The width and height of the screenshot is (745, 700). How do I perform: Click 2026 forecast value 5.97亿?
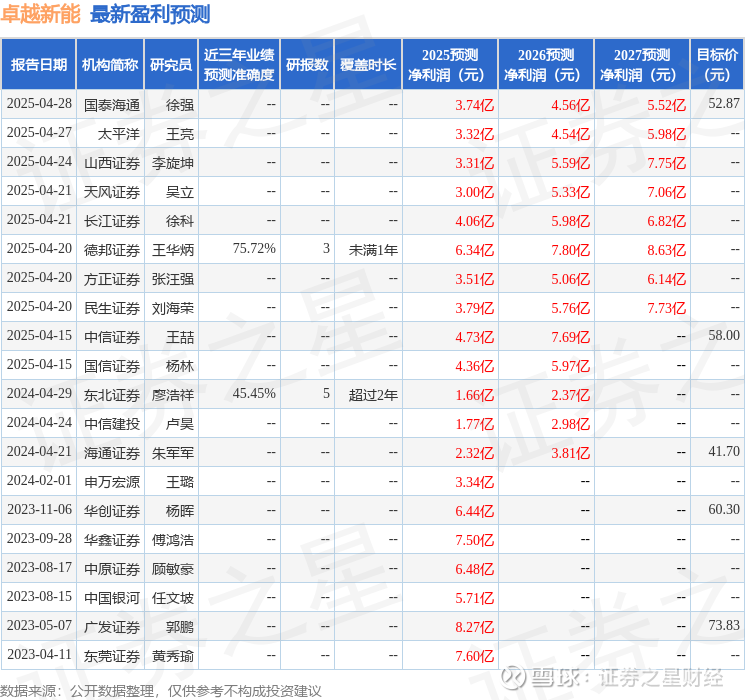(570, 366)
